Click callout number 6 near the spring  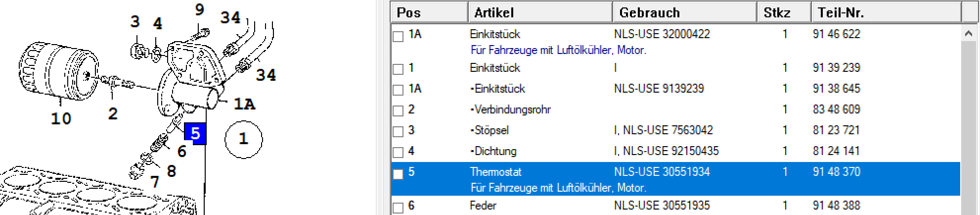click(182, 151)
